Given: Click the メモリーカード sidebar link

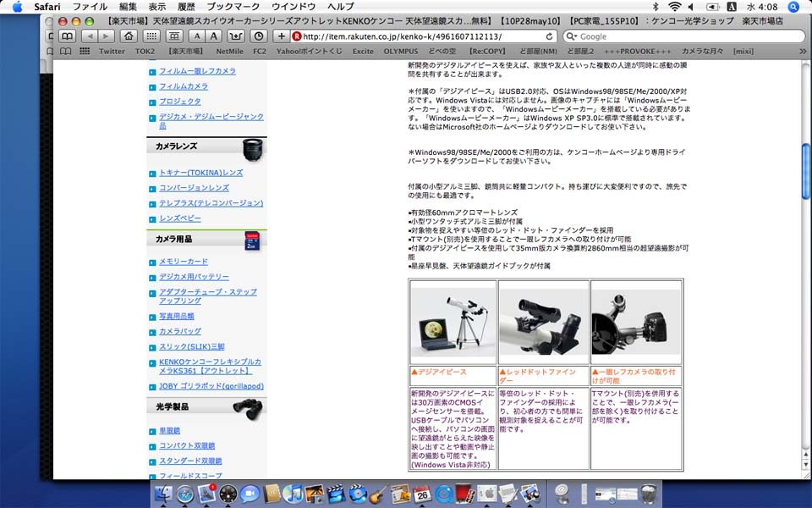Looking at the screenshot, I should (x=183, y=262).
